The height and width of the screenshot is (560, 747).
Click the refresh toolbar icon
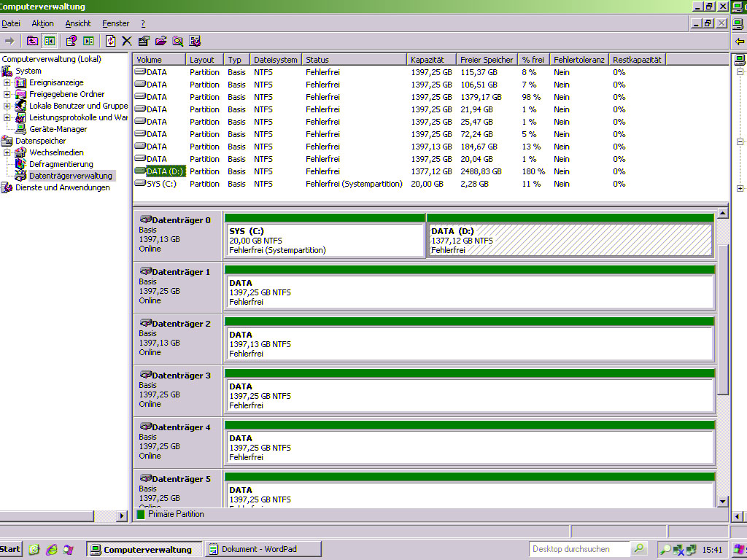click(x=110, y=41)
